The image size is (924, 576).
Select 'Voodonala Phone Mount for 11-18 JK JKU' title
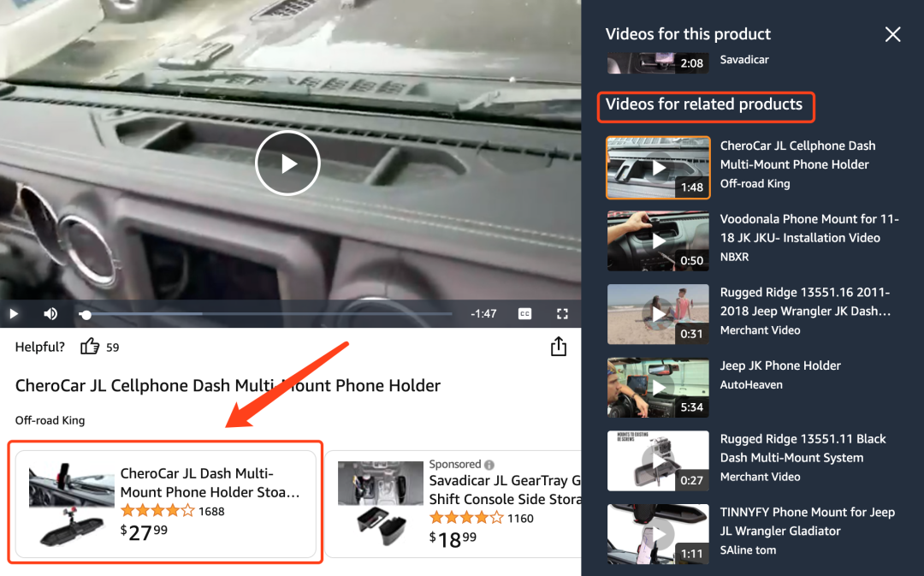[809, 229]
